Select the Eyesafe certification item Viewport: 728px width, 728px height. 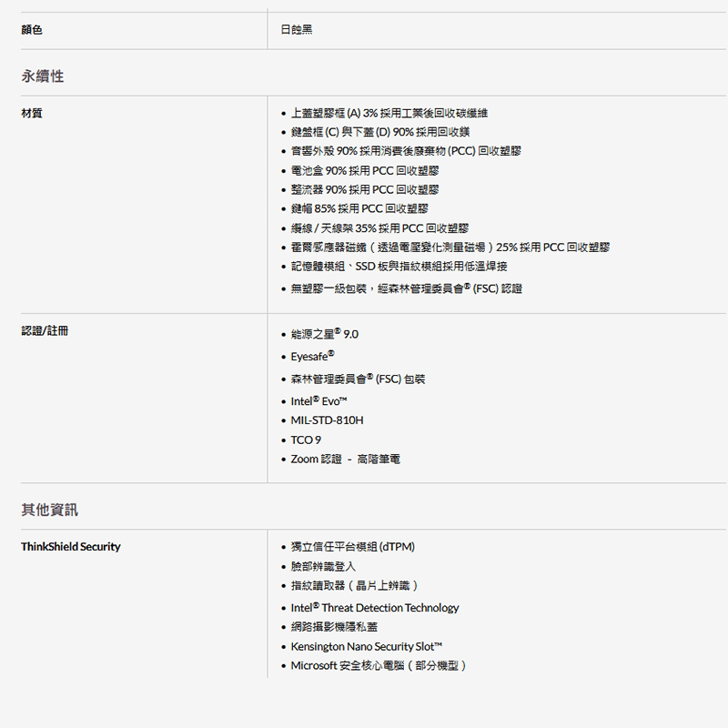pyautogui.click(x=312, y=356)
